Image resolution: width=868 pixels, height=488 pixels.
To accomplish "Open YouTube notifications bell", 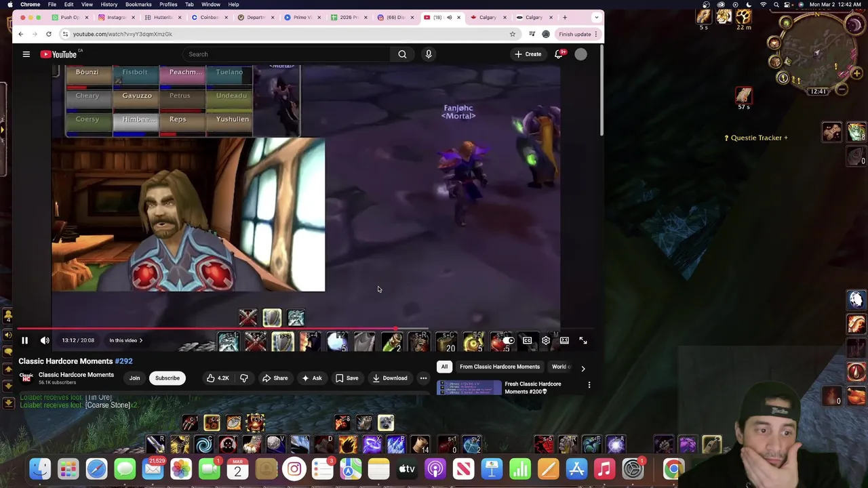I will (559, 54).
